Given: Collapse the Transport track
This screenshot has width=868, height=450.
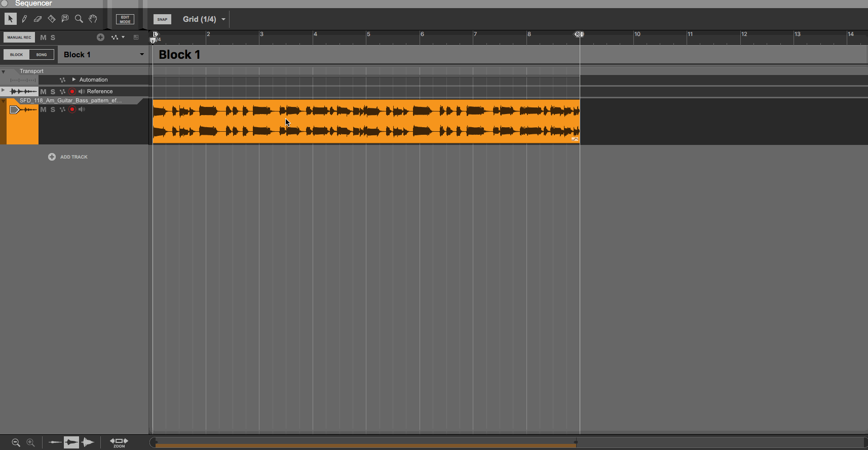Looking at the screenshot, I should click(4, 71).
